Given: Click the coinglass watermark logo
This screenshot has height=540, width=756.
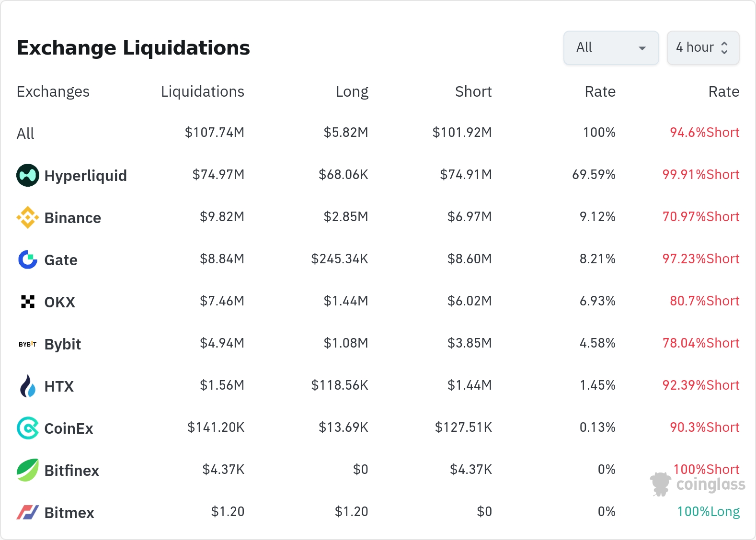Looking at the screenshot, I should (x=698, y=484).
